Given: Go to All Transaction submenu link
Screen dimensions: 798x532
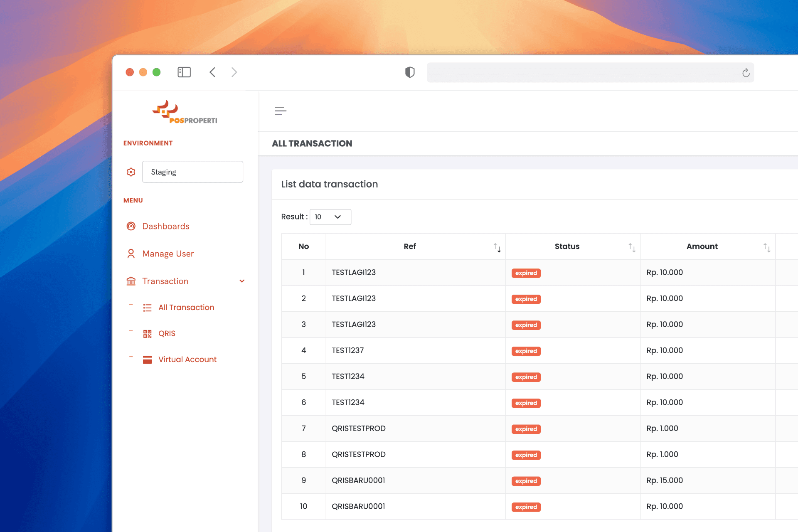Looking at the screenshot, I should (x=186, y=308).
